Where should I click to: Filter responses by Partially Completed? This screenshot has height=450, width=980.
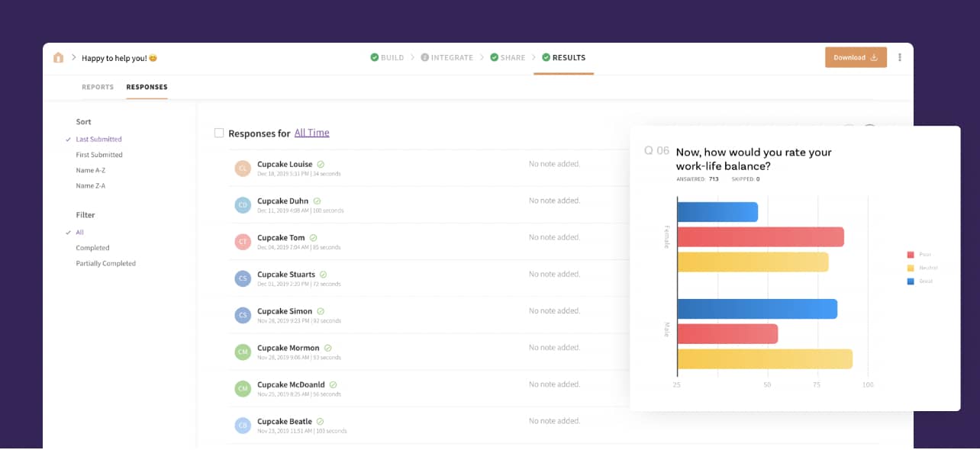105,264
